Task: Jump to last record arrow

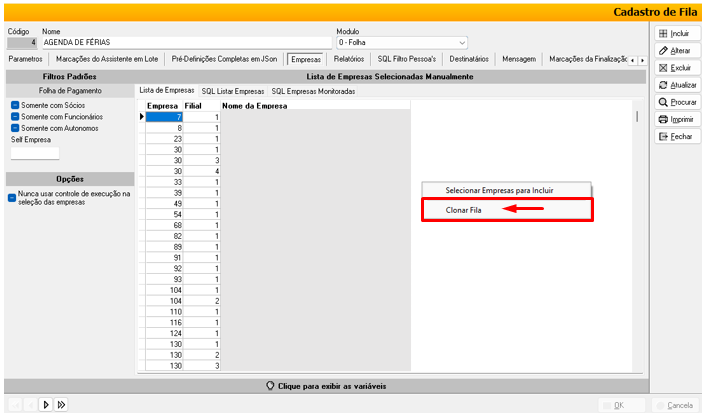Action: tap(61, 405)
